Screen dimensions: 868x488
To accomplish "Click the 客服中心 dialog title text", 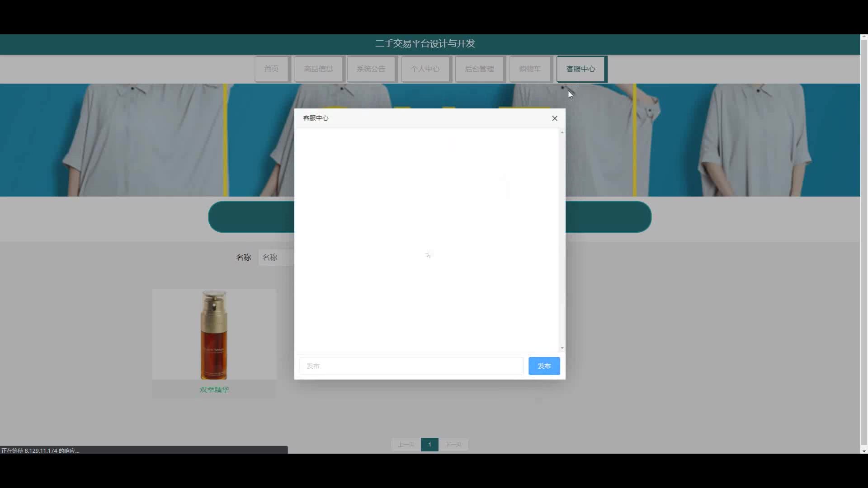I will [316, 118].
